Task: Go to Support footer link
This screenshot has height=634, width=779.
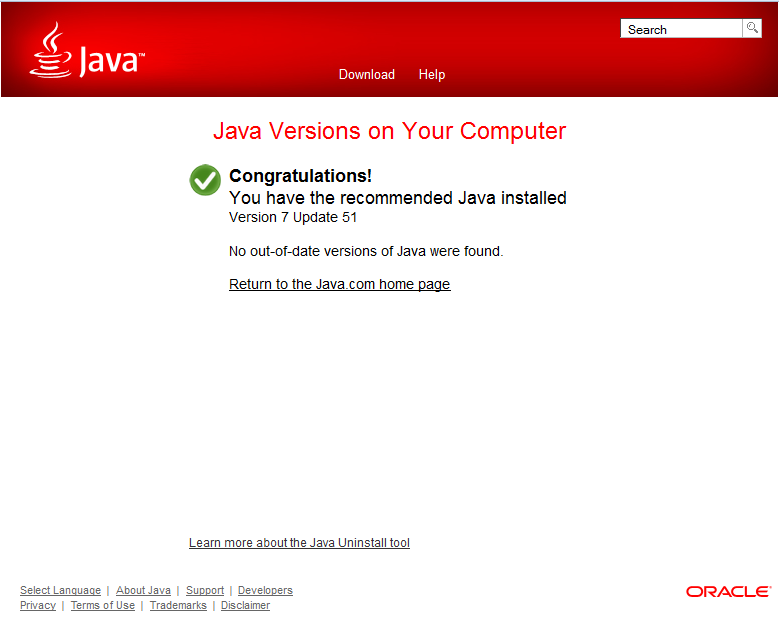Action: click(x=205, y=590)
